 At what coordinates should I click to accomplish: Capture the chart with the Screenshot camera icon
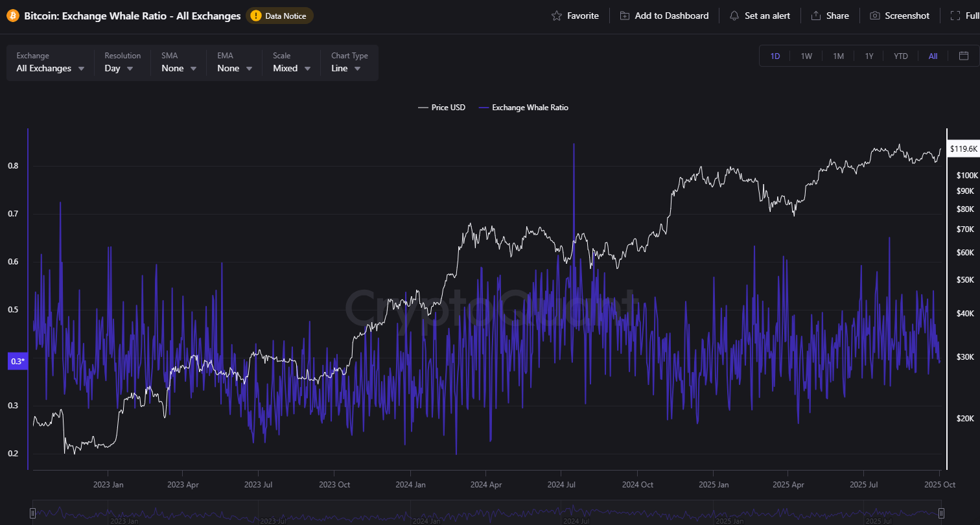[x=876, y=15]
